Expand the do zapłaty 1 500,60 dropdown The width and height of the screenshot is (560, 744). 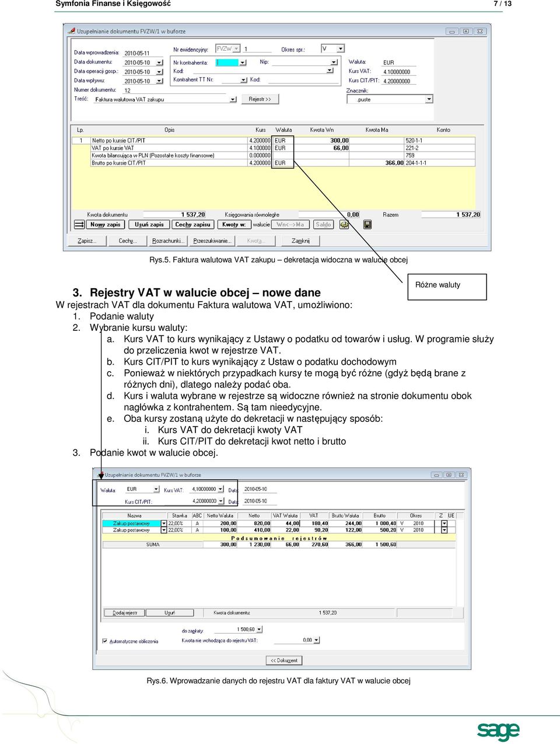(259, 629)
